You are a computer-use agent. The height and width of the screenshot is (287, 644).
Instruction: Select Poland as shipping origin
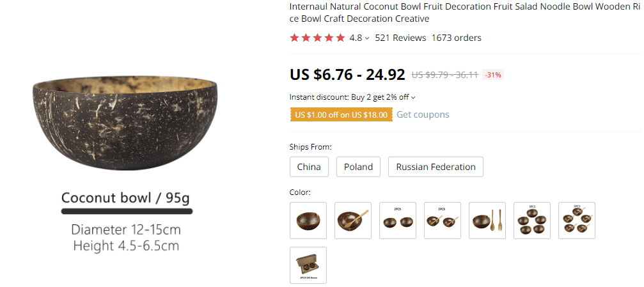coord(358,167)
